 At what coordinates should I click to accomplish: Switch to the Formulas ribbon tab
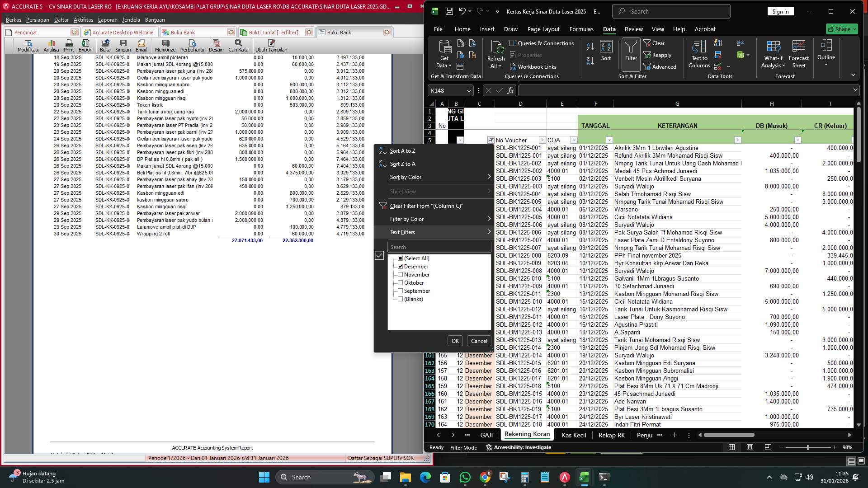(x=581, y=28)
